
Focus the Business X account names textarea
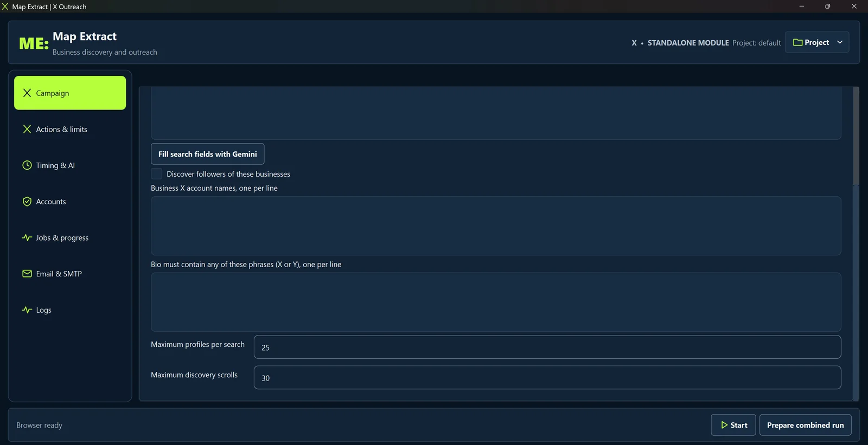(496, 225)
